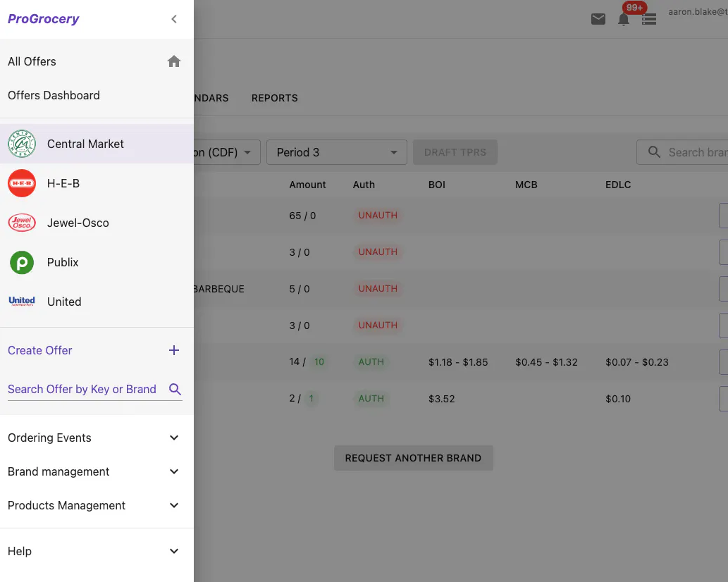Switch to the REPORTS tab

coord(274,98)
